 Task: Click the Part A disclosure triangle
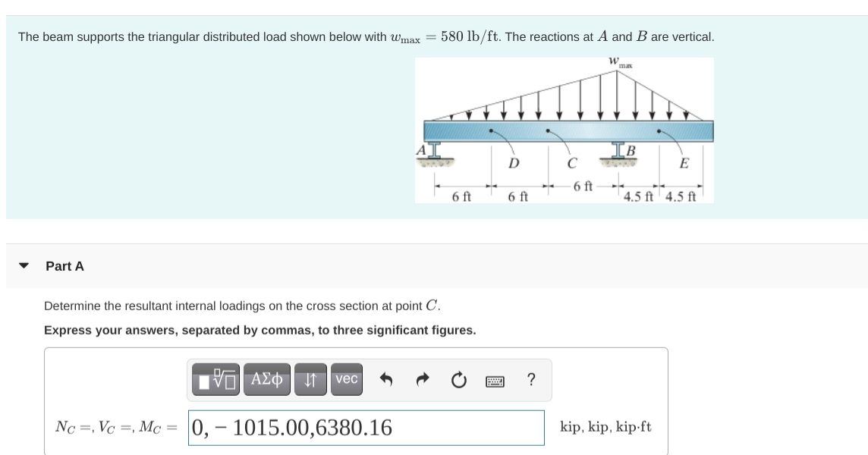(25, 266)
